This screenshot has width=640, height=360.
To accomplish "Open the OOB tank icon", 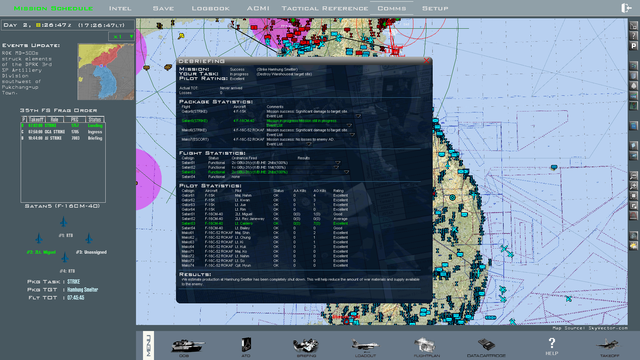I will (187, 346).
